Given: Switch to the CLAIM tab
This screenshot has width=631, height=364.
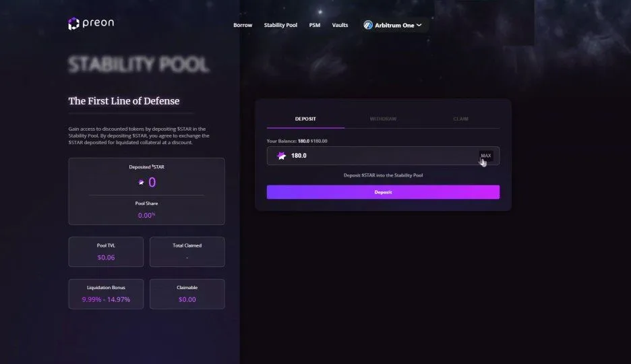Looking at the screenshot, I should click(460, 119).
